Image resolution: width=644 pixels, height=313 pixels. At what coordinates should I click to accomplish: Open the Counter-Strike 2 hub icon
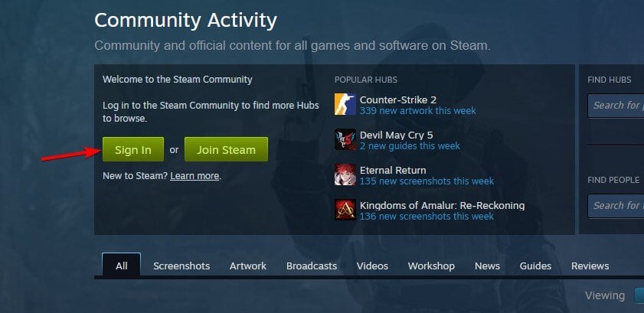(x=345, y=104)
